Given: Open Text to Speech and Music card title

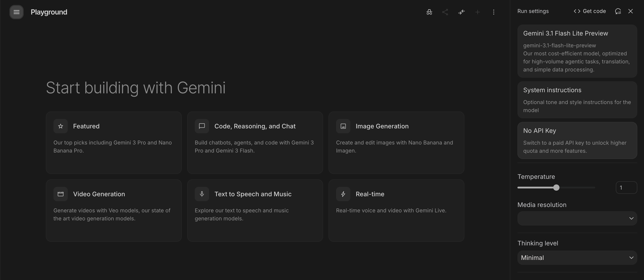Looking at the screenshot, I should click(x=253, y=194).
